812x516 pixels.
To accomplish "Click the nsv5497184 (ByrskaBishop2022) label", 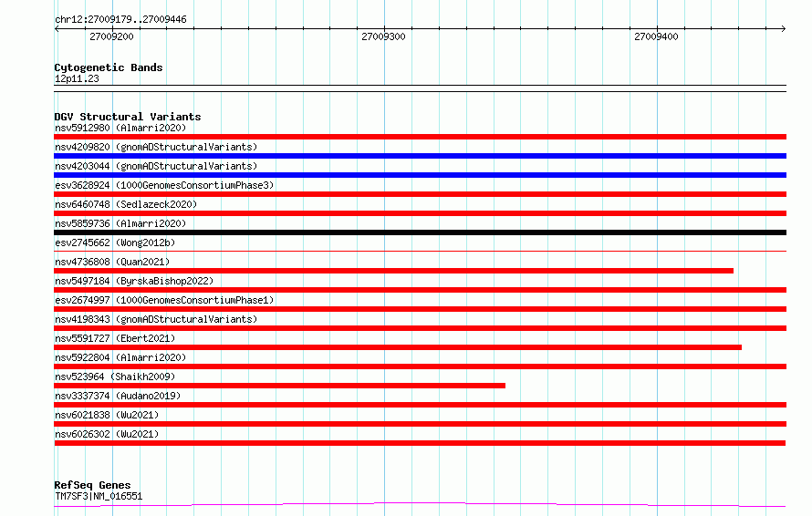I will [134, 281].
